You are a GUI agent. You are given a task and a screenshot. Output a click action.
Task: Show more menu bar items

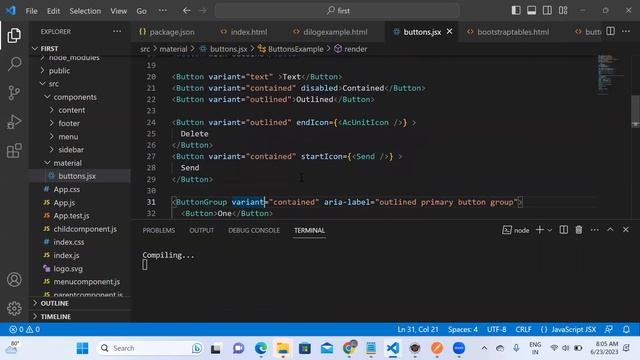pyautogui.click(x=162, y=11)
